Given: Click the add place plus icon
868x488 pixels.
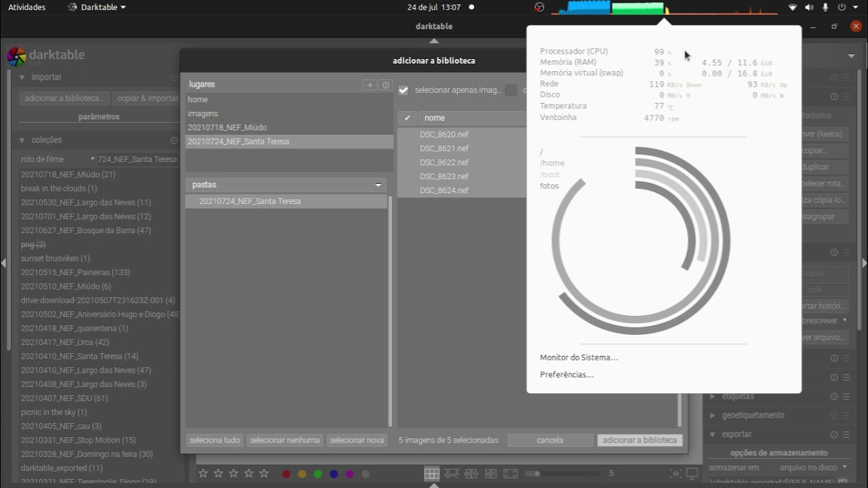Looking at the screenshot, I should pyautogui.click(x=370, y=85).
